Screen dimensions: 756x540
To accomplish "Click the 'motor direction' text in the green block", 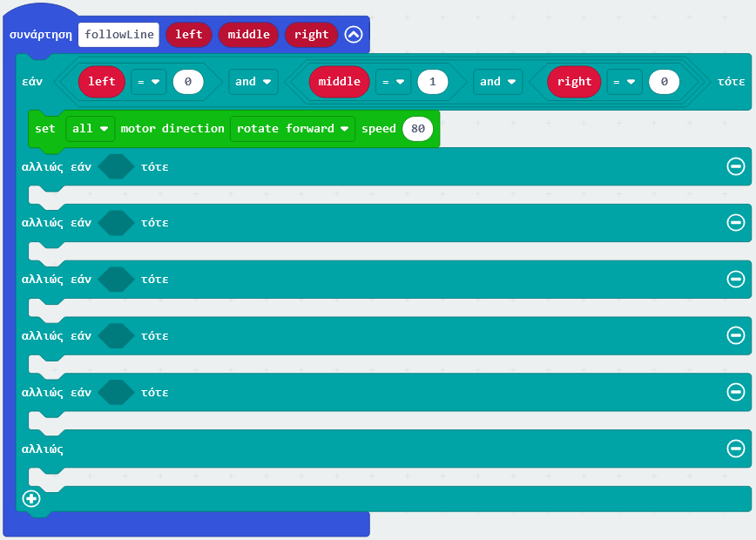I will 172,129.
